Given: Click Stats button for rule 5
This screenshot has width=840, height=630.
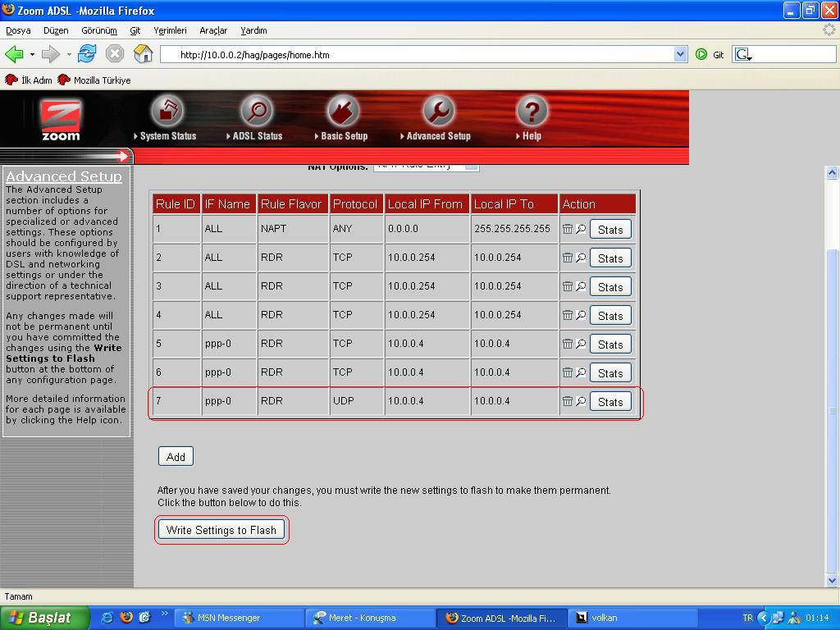Looking at the screenshot, I should coord(610,345).
